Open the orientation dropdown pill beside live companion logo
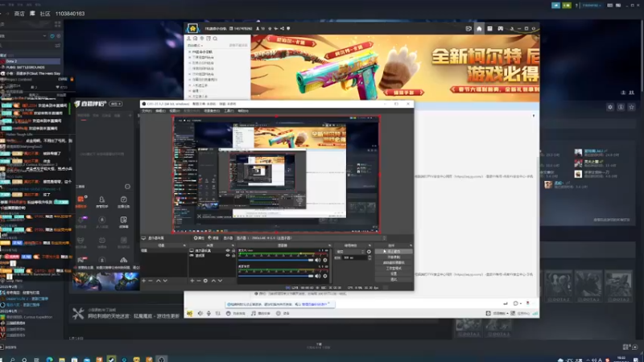This screenshot has height=362, width=644. tap(116, 104)
